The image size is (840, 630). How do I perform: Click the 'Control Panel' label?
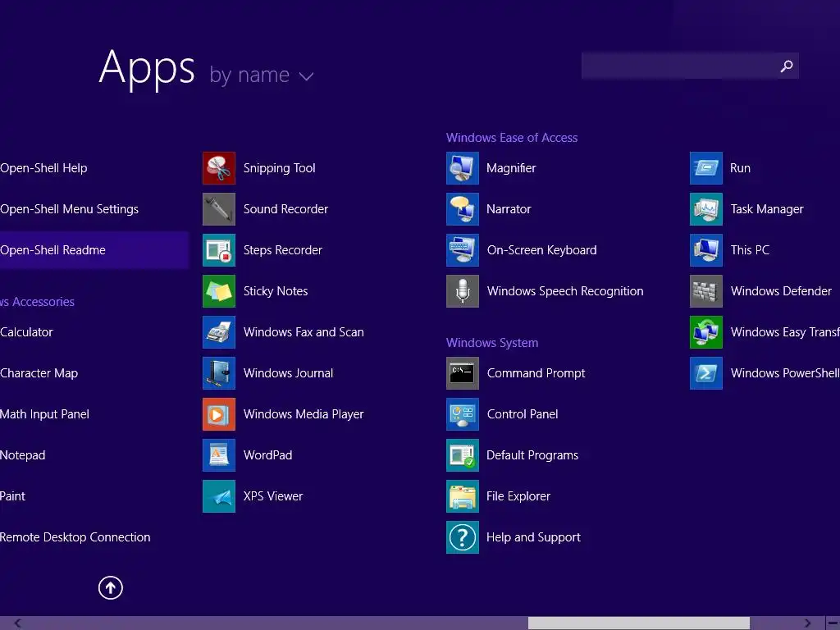(523, 414)
